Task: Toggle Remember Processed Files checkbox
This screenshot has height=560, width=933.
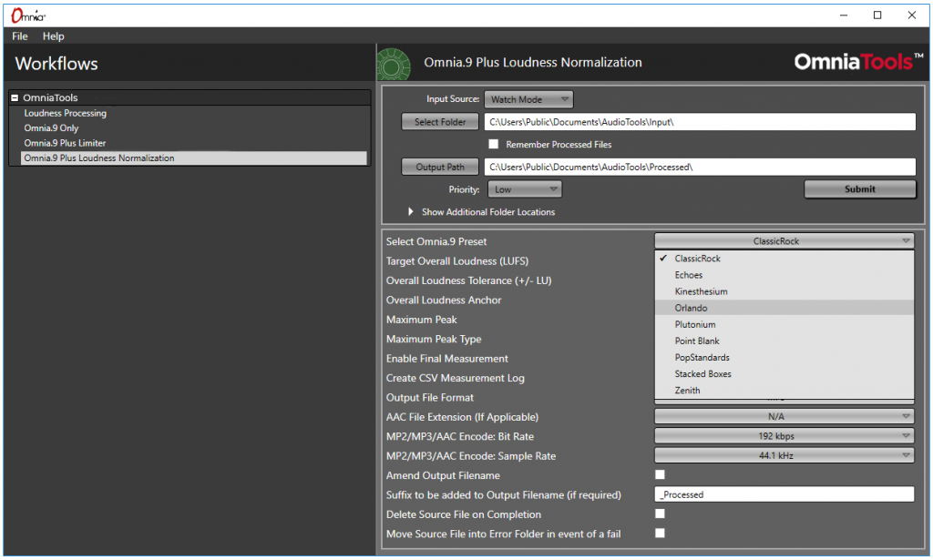Action: point(494,144)
